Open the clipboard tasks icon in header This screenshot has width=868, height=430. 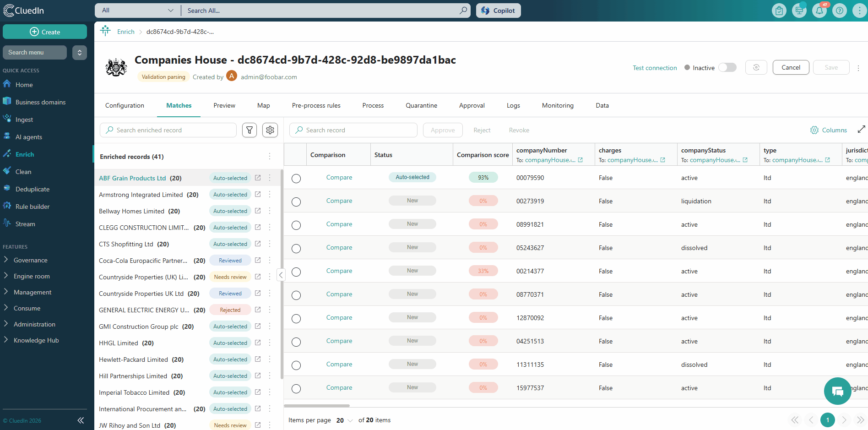coord(779,11)
